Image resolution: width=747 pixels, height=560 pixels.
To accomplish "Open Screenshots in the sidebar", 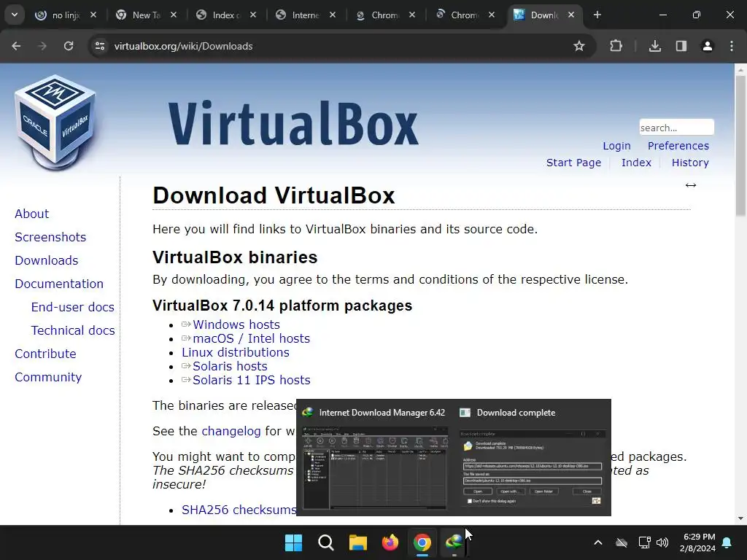I will pyautogui.click(x=50, y=237).
